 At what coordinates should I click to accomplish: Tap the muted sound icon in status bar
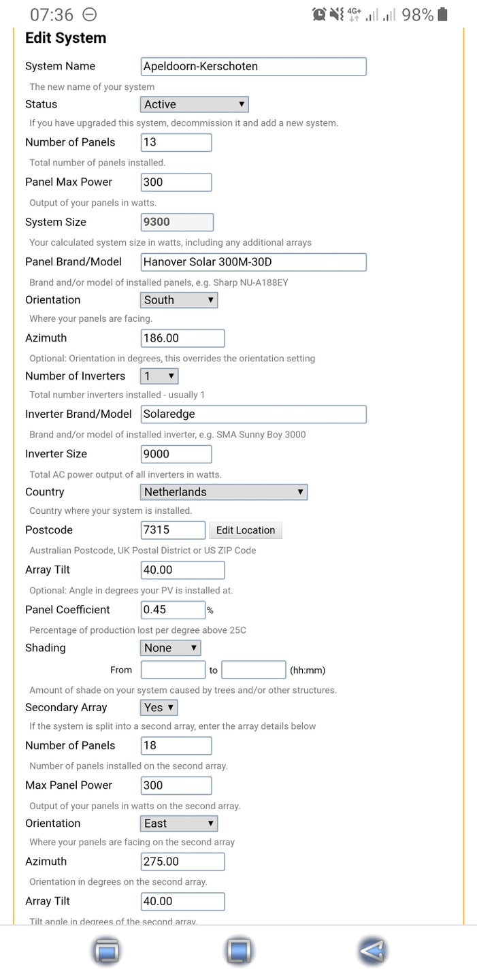pyautogui.click(x=336, y=14)
